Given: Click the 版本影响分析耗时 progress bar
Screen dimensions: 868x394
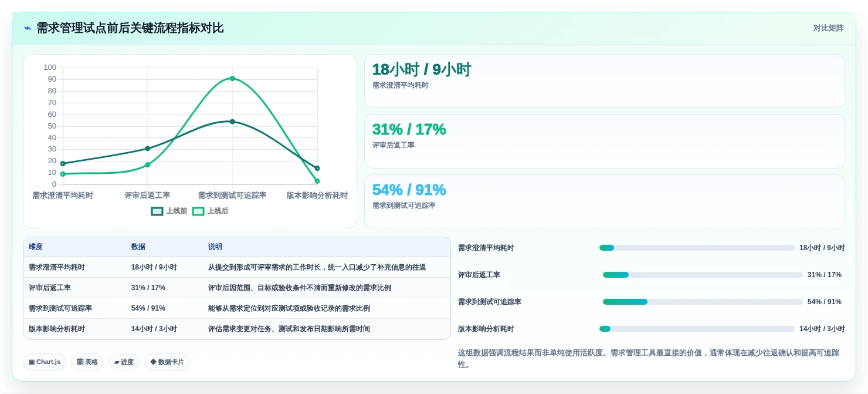Looking at the screenshot, I should [x=697, y=329].
